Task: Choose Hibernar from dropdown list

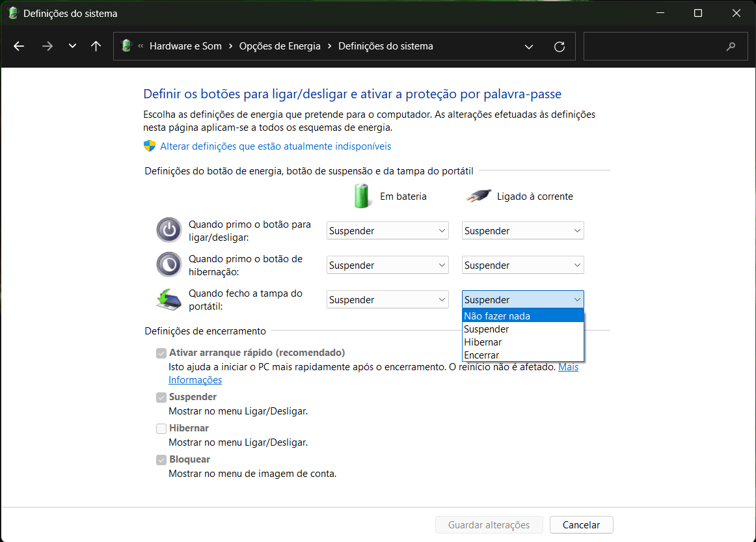Action: [x=522, y=342]
